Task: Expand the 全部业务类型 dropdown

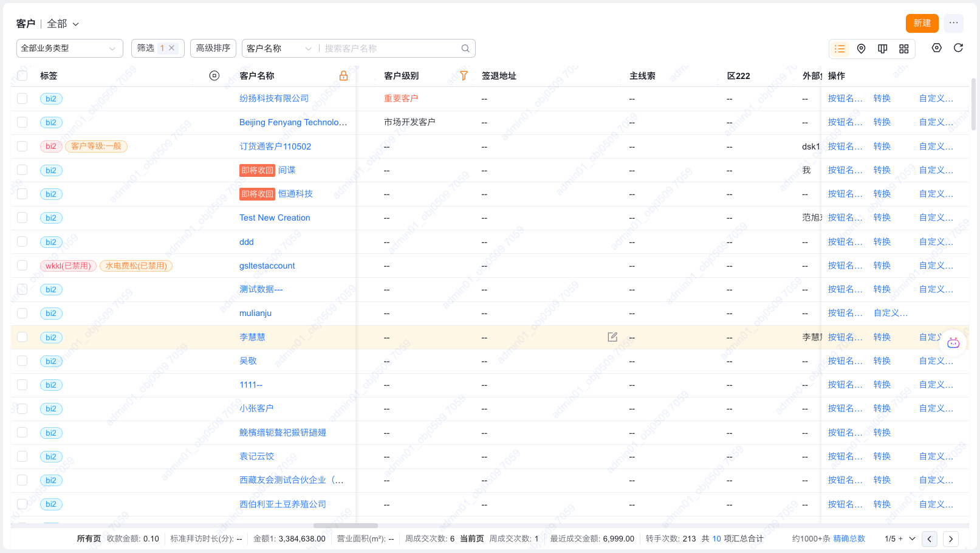Action: coord(69,49)
